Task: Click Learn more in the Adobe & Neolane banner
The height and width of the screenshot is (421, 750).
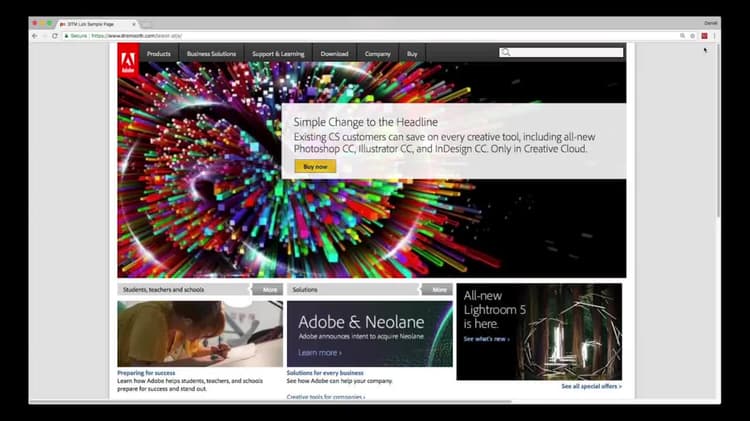Action: 320,353
